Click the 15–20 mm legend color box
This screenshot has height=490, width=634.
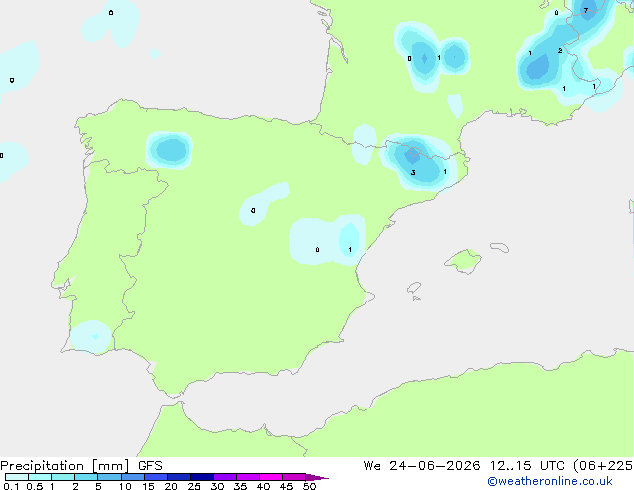click(156, 477)
